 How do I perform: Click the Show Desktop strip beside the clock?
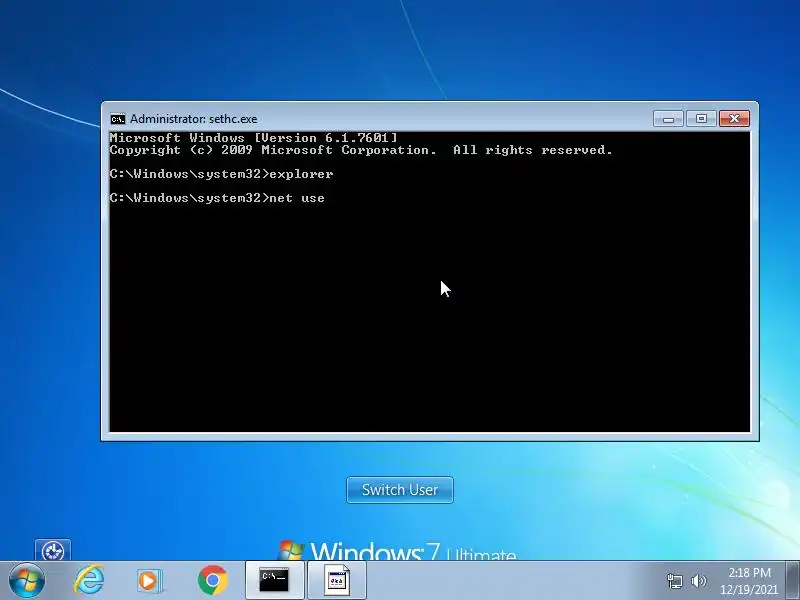793,580
